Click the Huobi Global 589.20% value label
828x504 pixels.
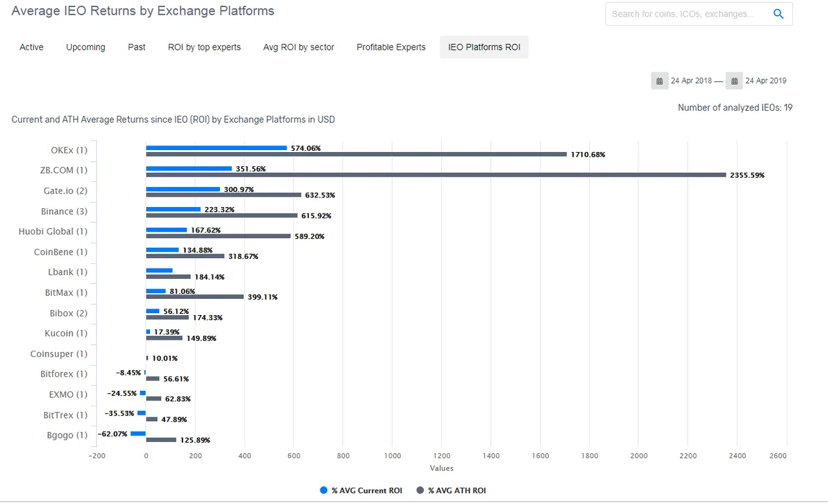[310, 237]
